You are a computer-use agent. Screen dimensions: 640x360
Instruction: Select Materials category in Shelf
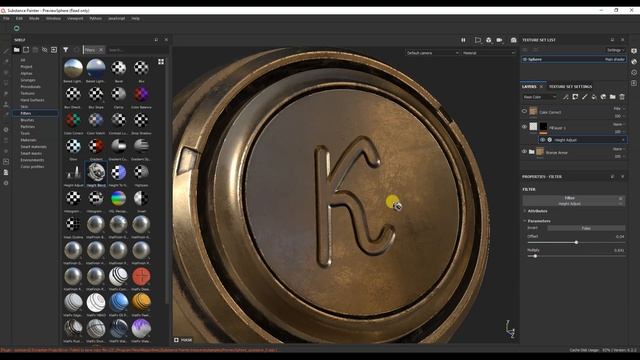point(28,140)
